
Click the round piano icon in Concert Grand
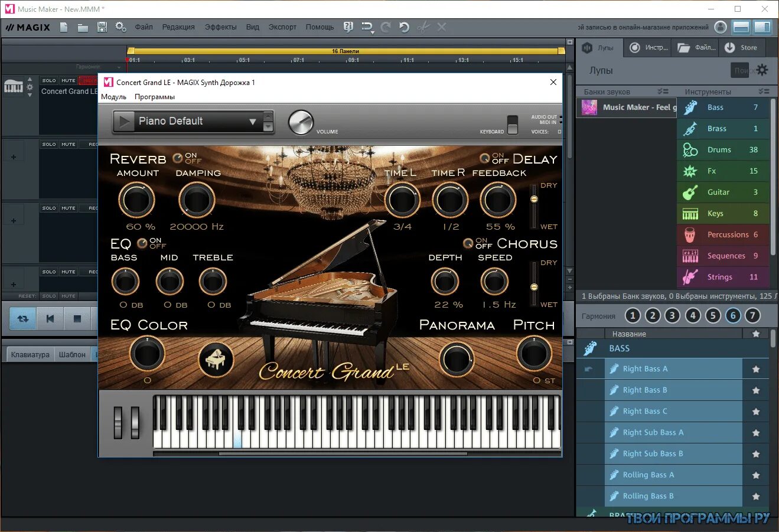[x=216, y=360]
